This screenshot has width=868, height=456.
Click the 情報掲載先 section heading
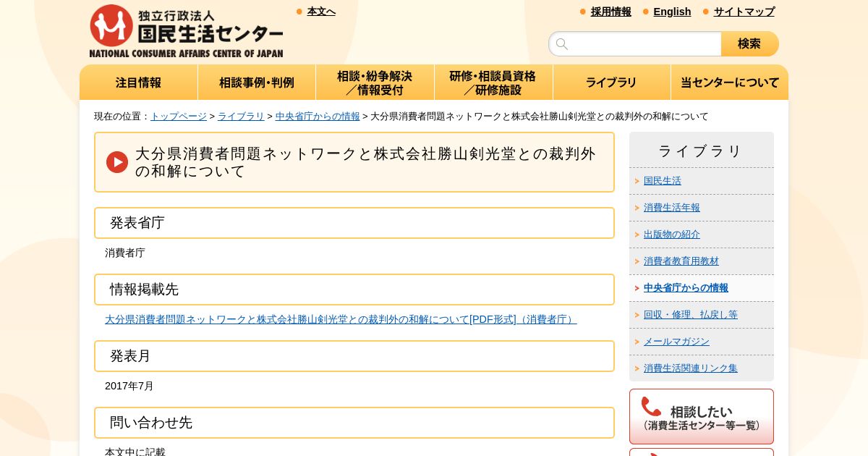click(x=354, y=290)
